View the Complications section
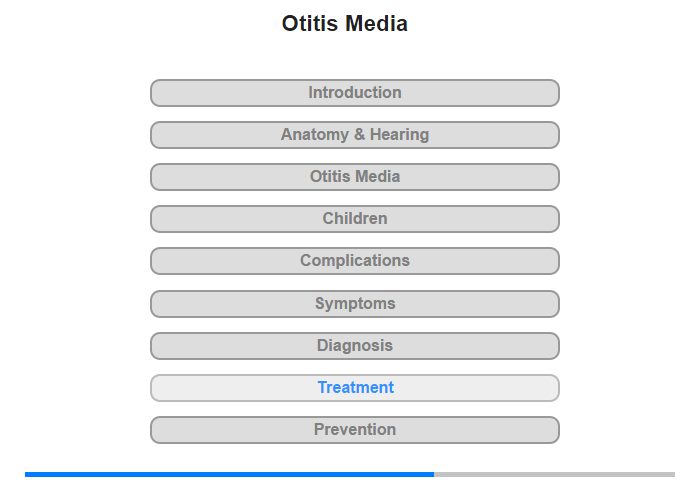This screenshot has height=480, width=700. (354, 261)
